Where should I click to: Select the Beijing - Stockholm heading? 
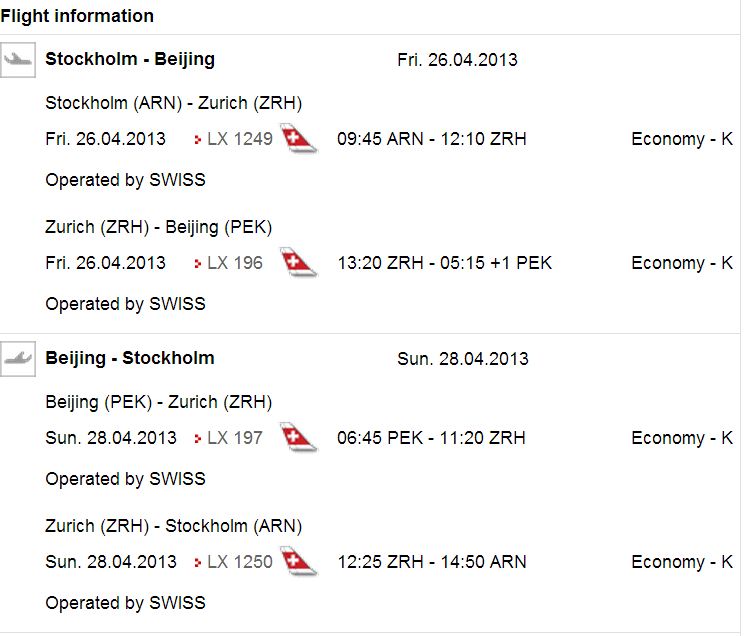[x=130, y=358]
